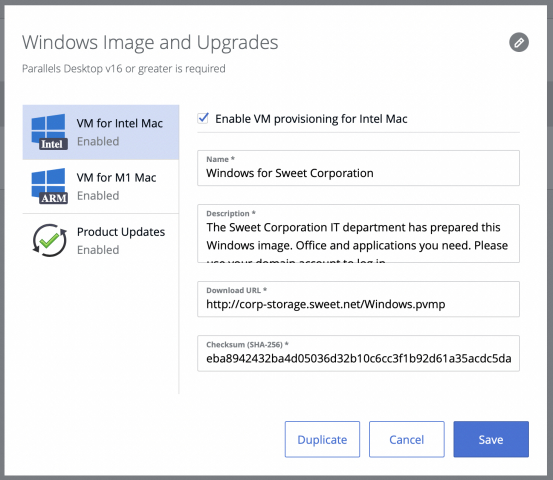Save the Windows image settings
553x480 pixels.
point(491,439)
